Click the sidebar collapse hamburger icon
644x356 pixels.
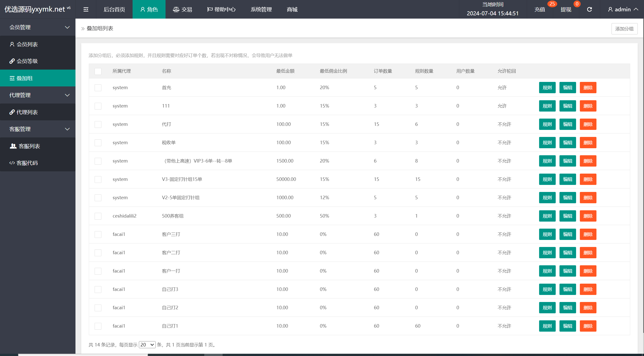(x=86, y=9)
